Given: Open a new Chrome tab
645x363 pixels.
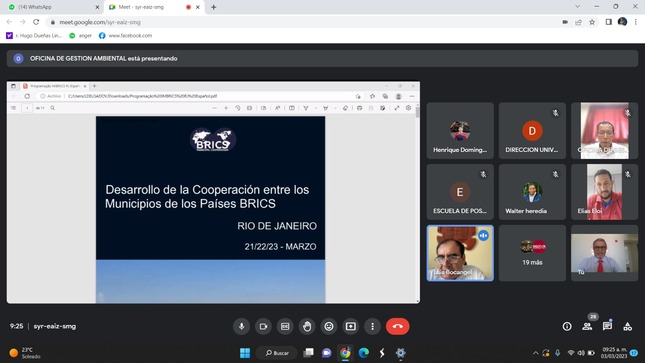Looking at the screenshot, I should 213,7.
